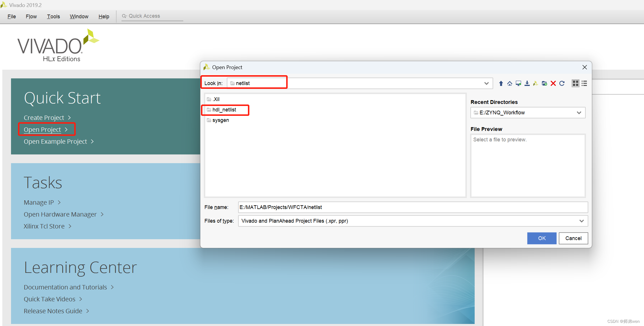Confirm with the OK button
Image resolution: width=644 pixels, height=326 pixels.
541,238
